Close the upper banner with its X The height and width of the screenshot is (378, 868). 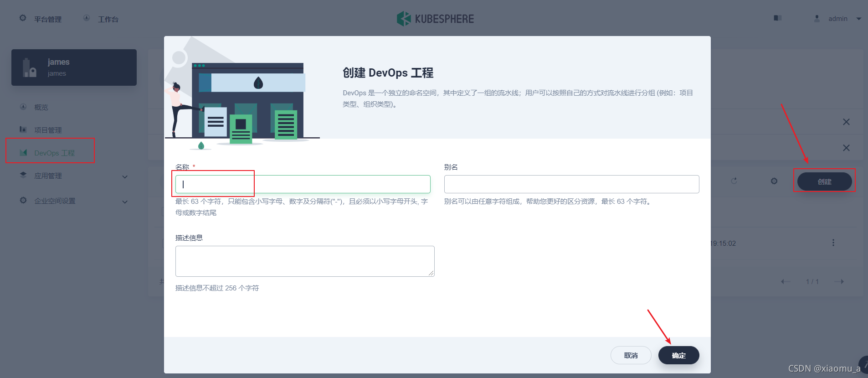pos(846,122)
